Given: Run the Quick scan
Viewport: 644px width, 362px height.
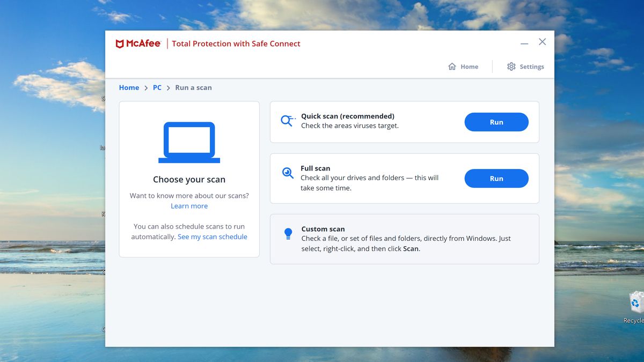Looking at the screenshot, I should click(496, 122).
